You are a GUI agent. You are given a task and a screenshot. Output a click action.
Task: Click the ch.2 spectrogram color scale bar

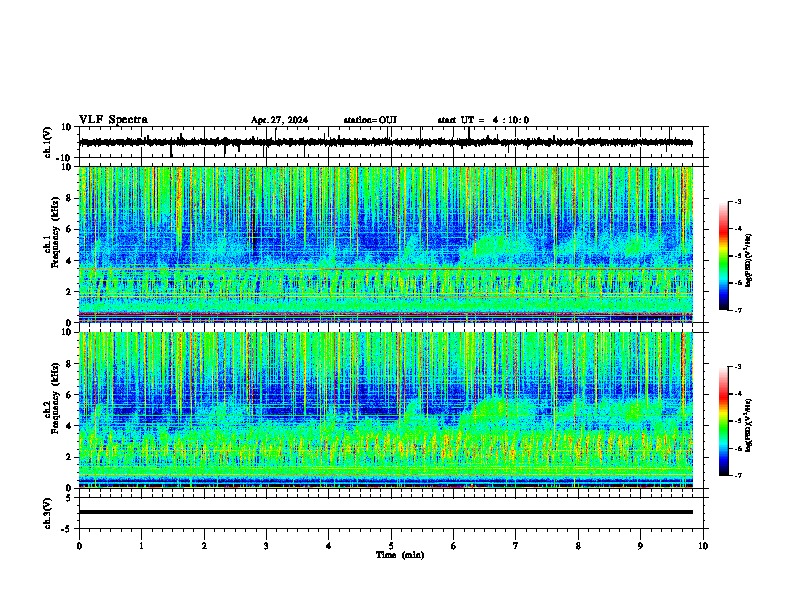coord(723,421)
